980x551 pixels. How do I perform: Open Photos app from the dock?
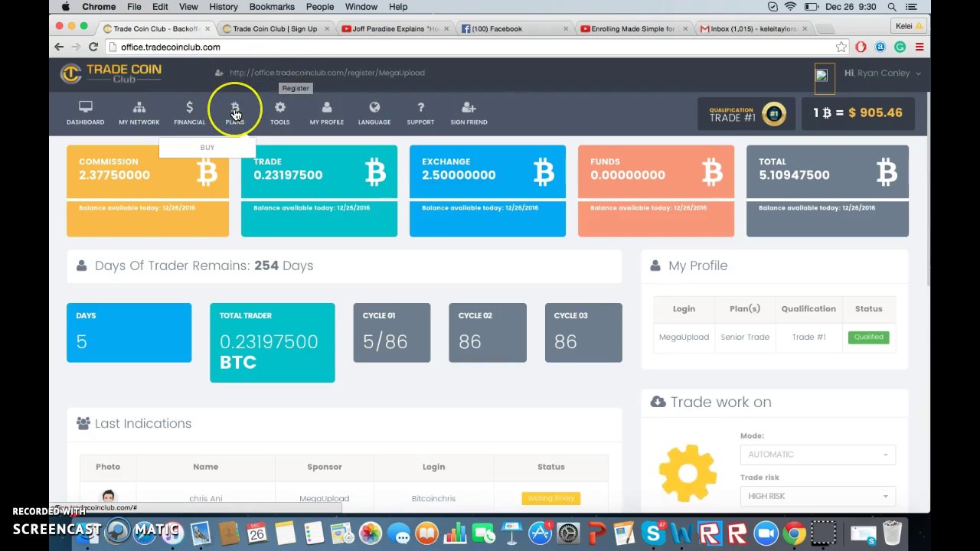tap(370, 533)
